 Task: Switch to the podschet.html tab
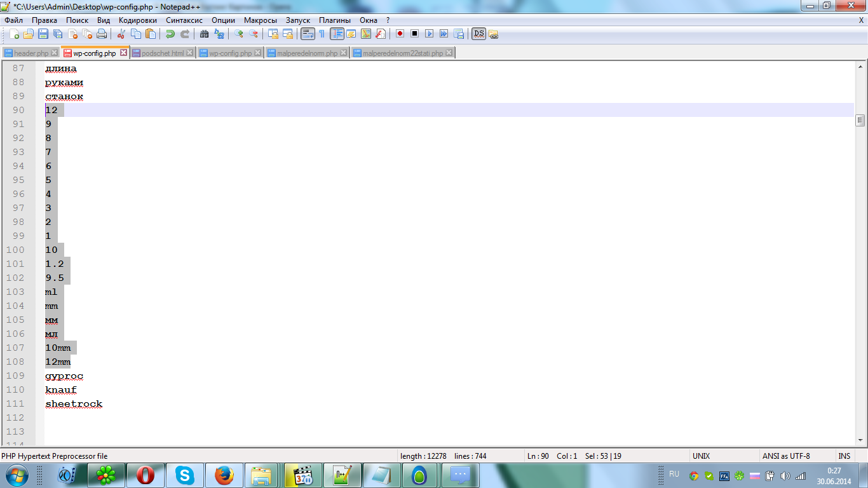click(x=163, y=53)
